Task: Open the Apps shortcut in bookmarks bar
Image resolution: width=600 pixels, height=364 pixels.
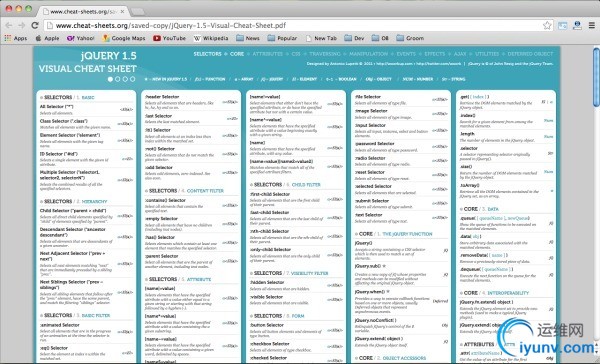Action: point(16,38)
